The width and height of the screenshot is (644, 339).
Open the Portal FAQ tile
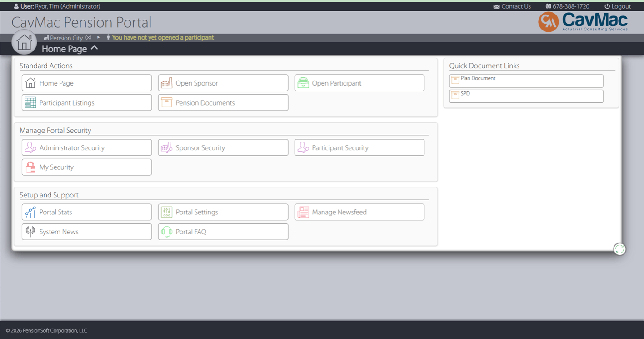coord(223,232)
